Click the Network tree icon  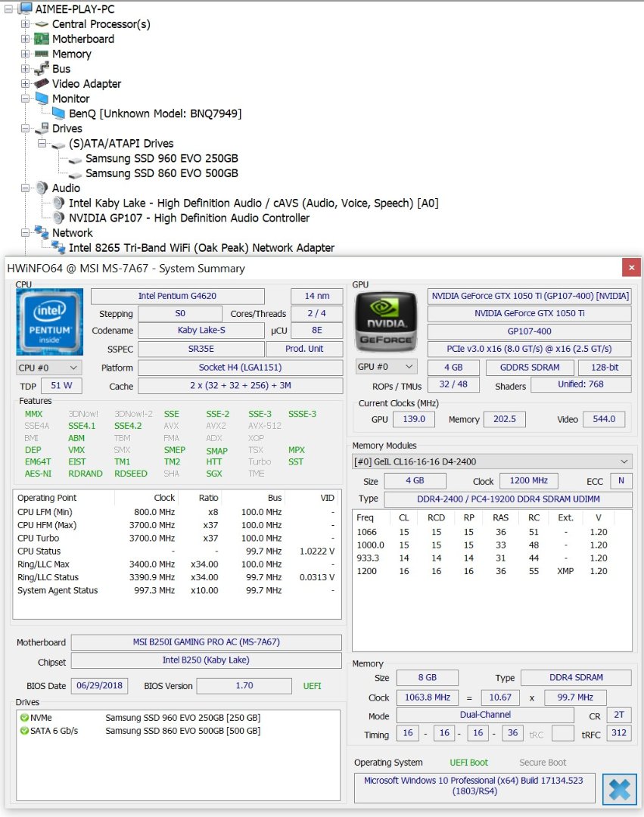pos(42,232)
